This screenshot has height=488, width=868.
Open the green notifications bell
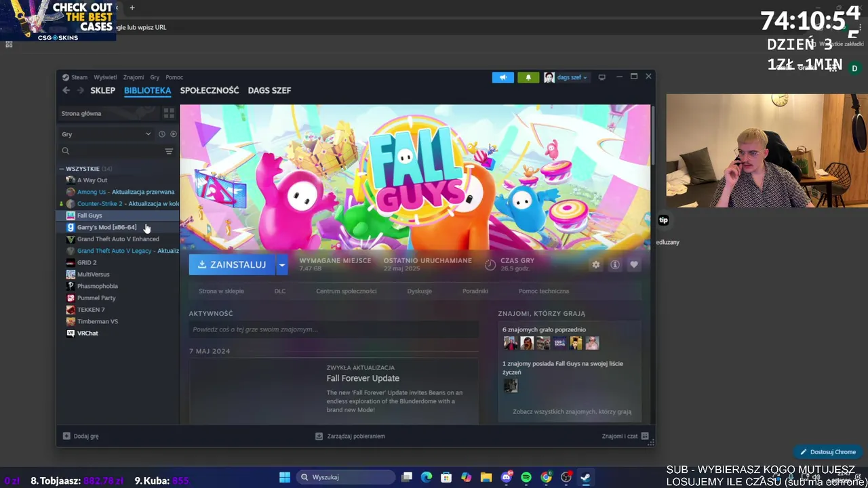click(528, 77)
